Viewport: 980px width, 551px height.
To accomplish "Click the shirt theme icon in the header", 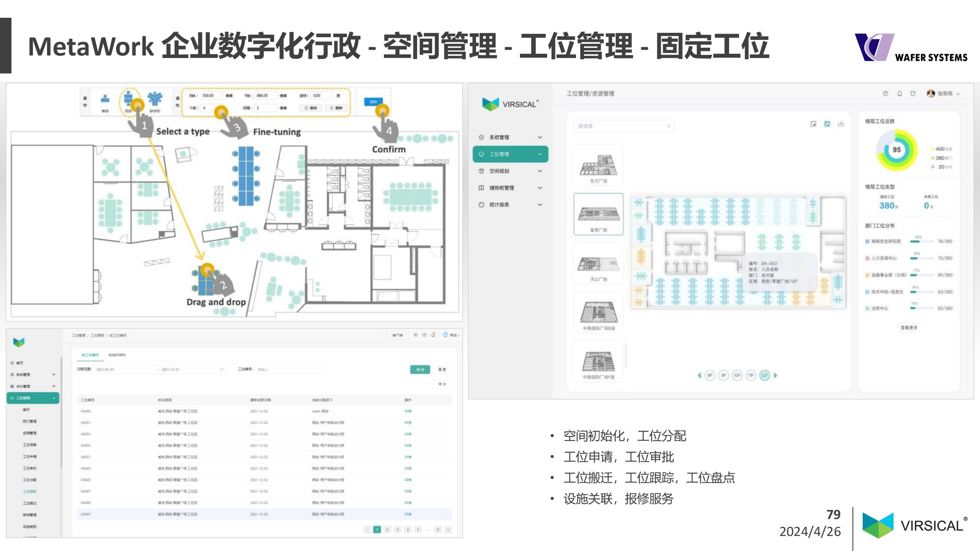I will click(x=913, y=94).
